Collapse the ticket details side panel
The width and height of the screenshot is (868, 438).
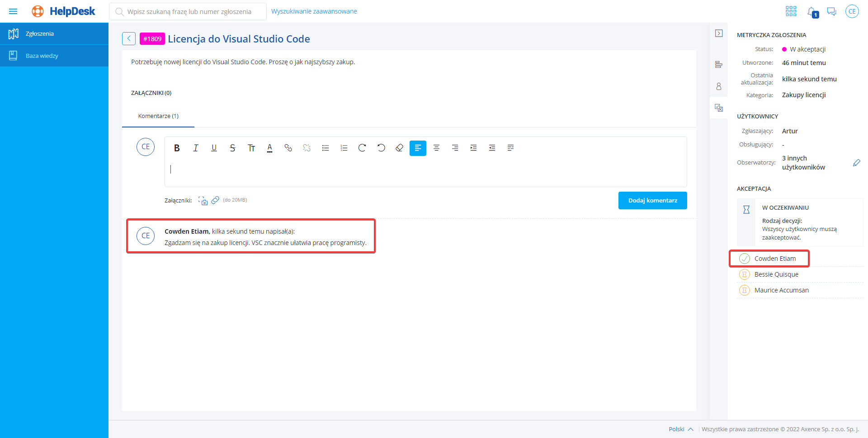tap(719, 33)
